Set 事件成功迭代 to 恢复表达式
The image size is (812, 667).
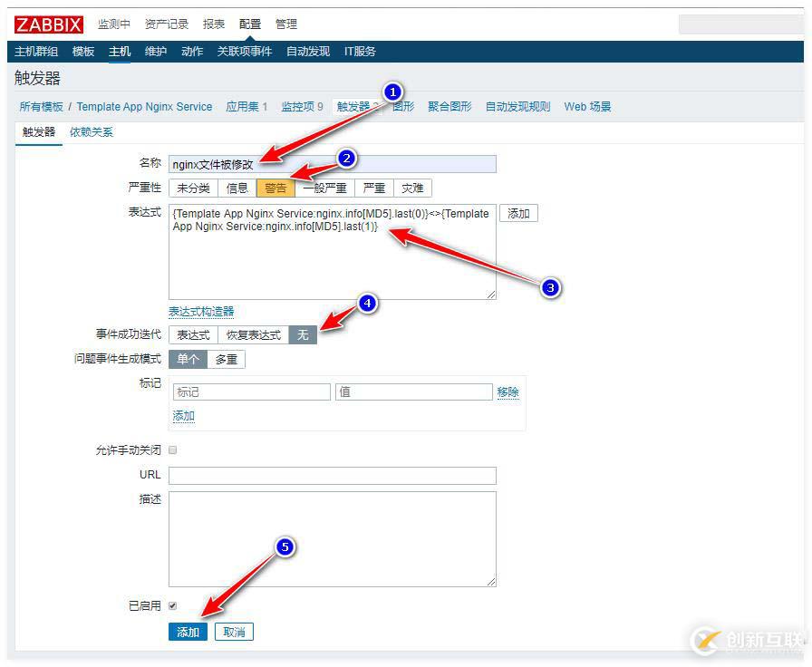point(254,335)
